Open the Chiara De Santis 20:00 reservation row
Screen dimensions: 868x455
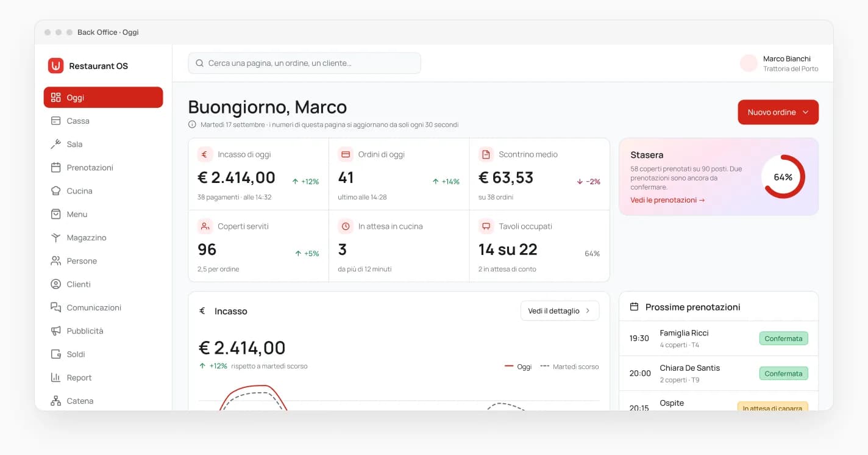[719, 373]
